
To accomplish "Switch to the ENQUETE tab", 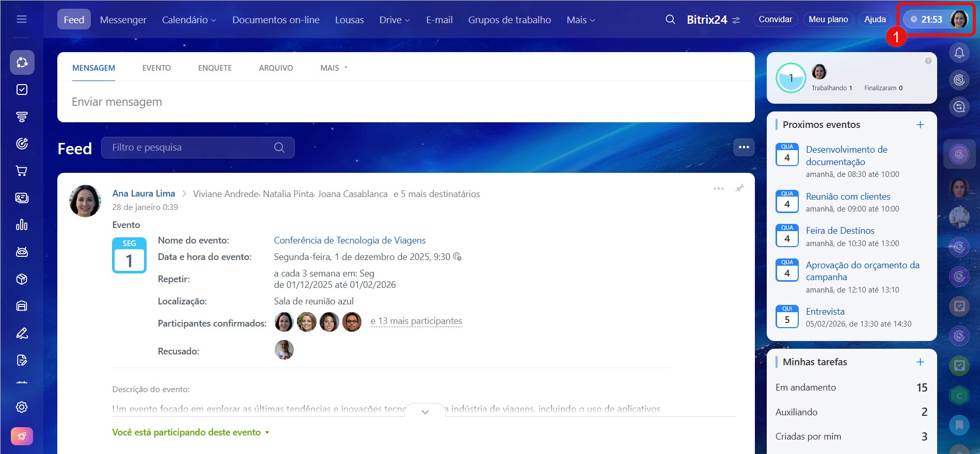I will click(x=215, y=68).
